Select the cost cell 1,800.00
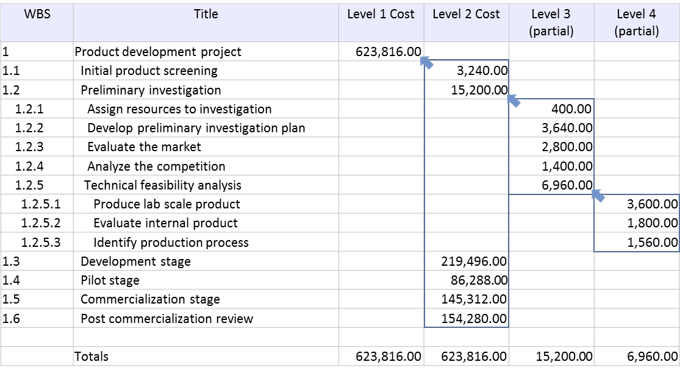The image size is (680, 373). click(x=637, y=223)
